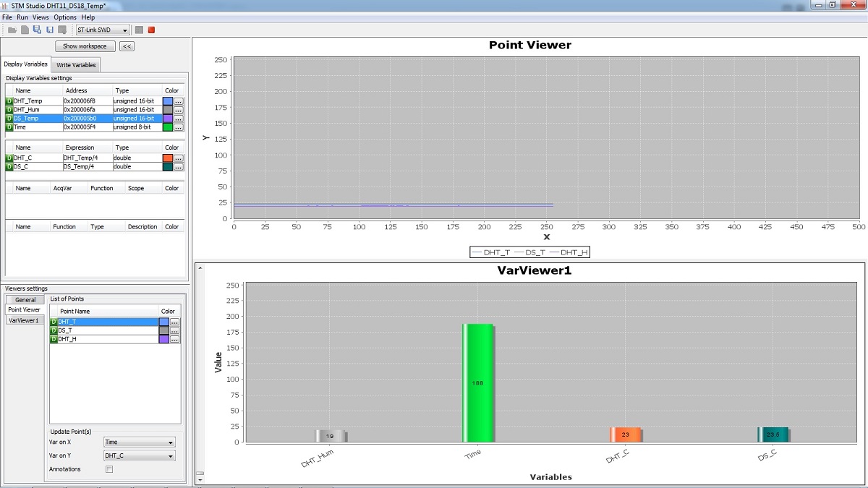
Task: Click the green D icon beside DS_Temp
Action: (9, 119)
